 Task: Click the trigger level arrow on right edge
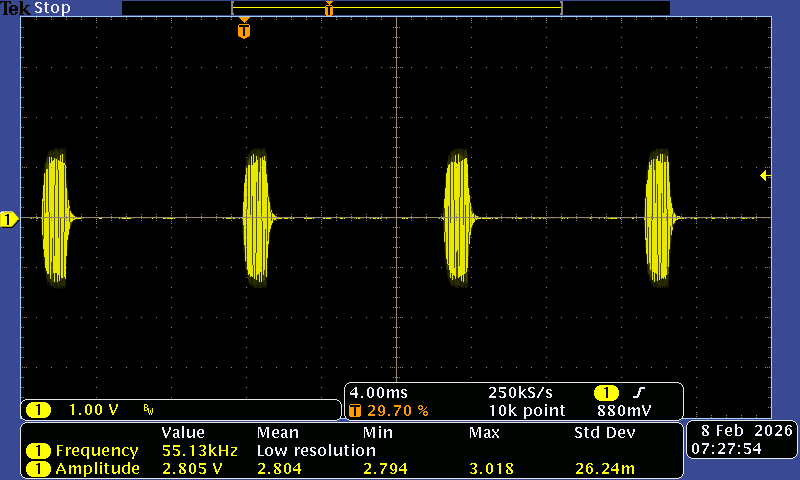765,176
